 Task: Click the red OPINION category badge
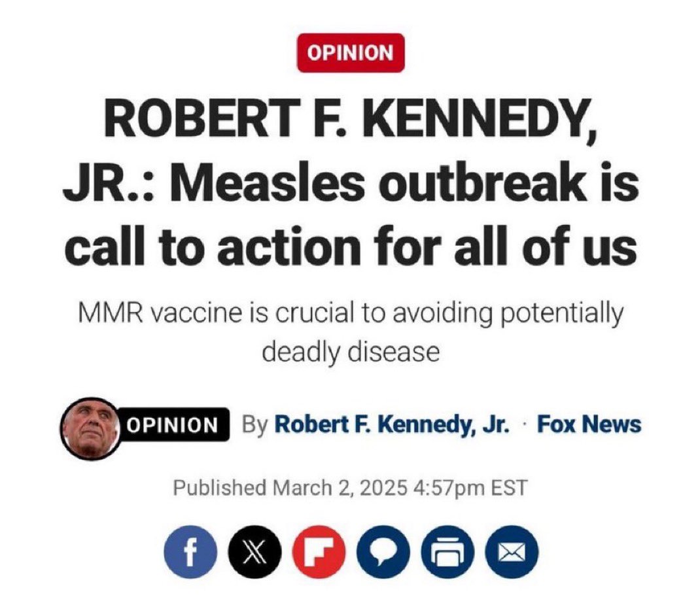tap(351, 52)
